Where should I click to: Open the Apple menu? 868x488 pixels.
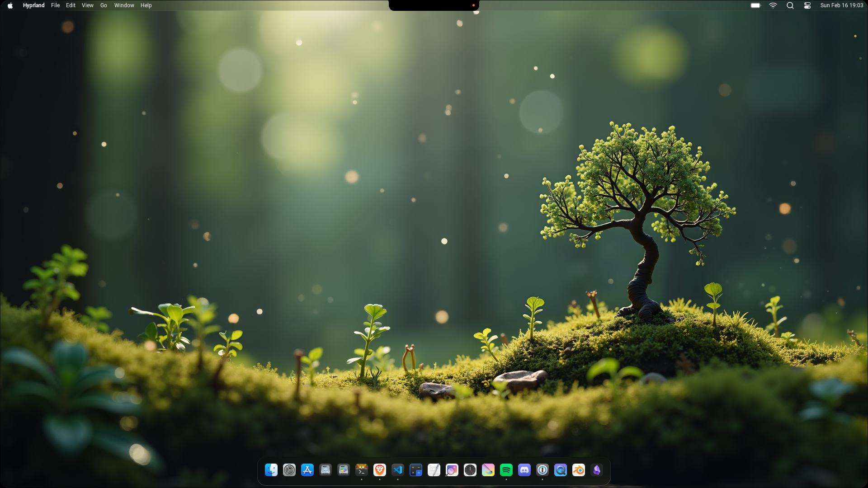pyautogui.click(x=10, y=5)
